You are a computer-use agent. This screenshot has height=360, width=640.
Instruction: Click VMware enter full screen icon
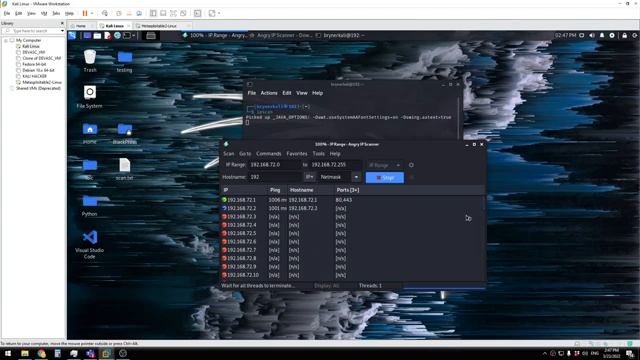(x=173, y=13)
